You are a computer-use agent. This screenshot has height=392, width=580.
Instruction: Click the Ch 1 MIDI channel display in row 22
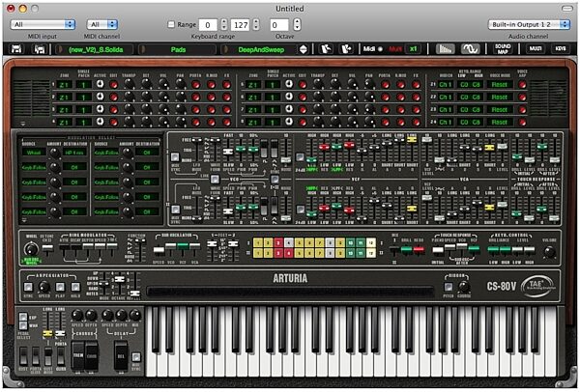tap(446, 98)
